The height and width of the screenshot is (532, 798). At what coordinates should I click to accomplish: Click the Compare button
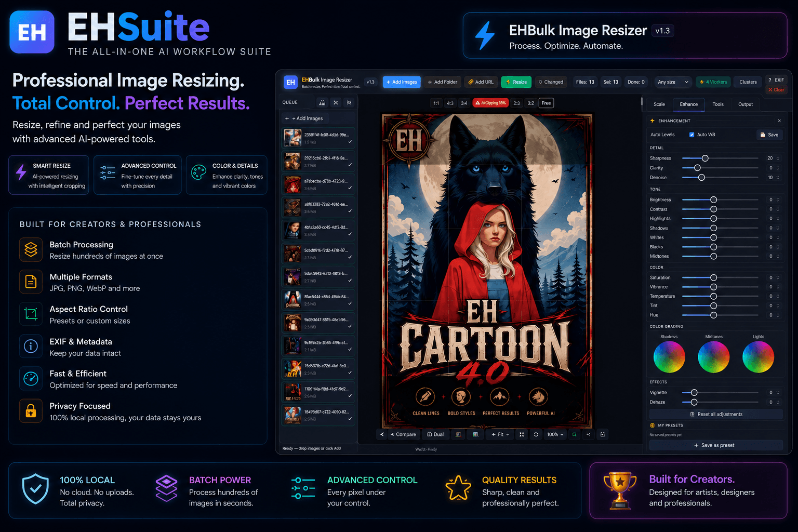(403, 434)
